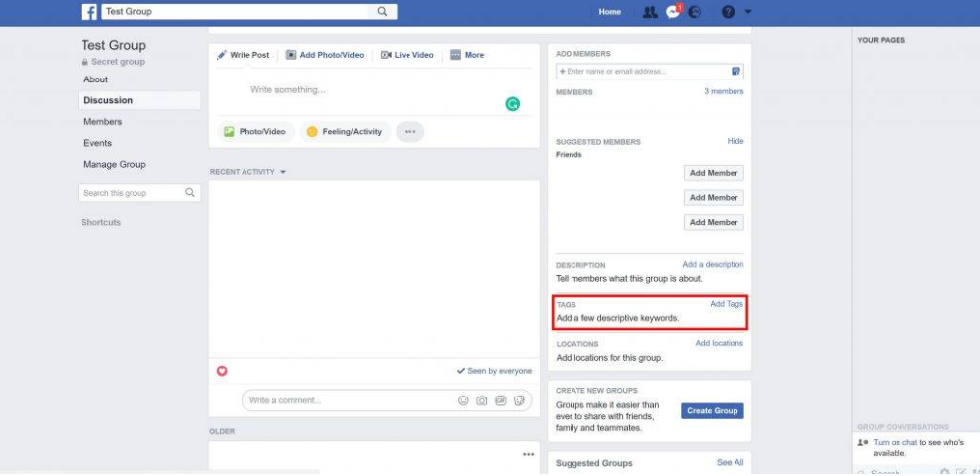Hide the suggested members section
The height and width of the screenshot is (476, 980).
(735, 142)
